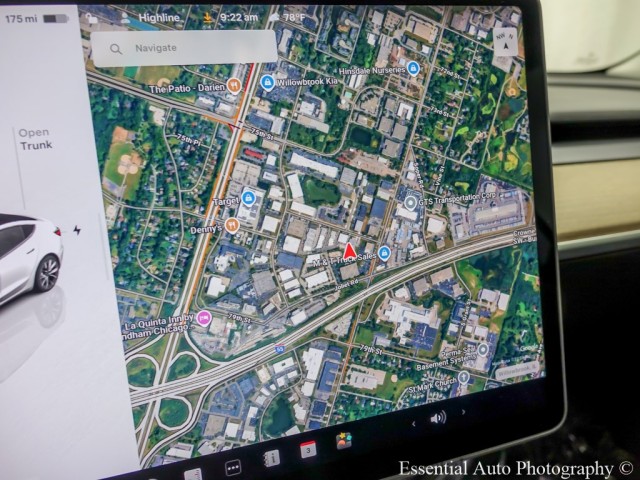Open the Toybox app icon
640x480 pixels.
pyautogui.click(x=344, y=441)
